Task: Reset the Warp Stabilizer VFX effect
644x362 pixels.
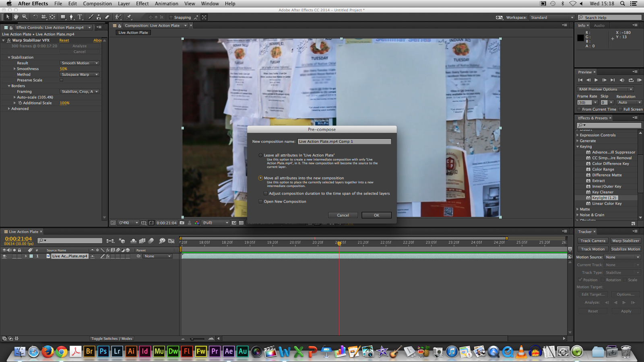Action: [64, 40]
